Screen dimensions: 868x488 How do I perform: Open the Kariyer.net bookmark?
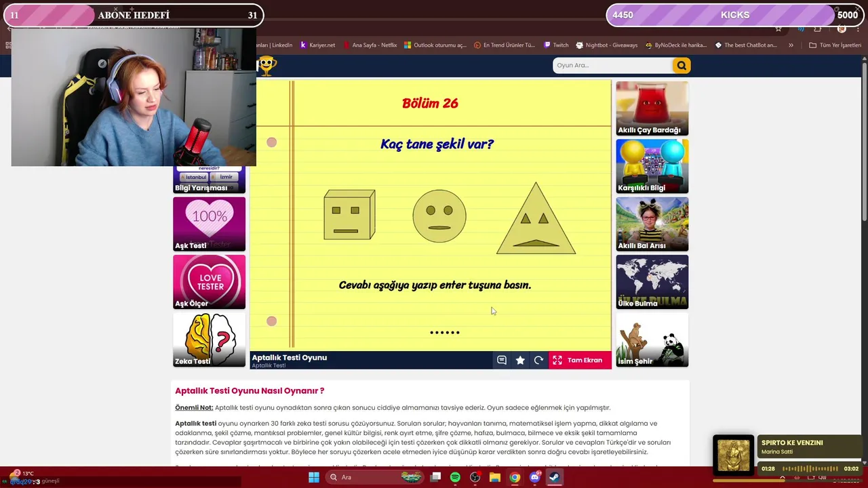[x=317, y=45]
